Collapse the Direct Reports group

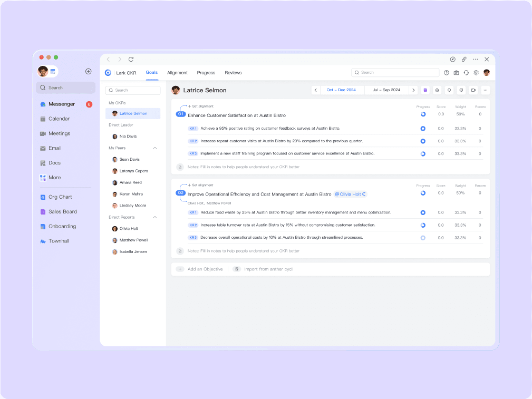(154, 217)
